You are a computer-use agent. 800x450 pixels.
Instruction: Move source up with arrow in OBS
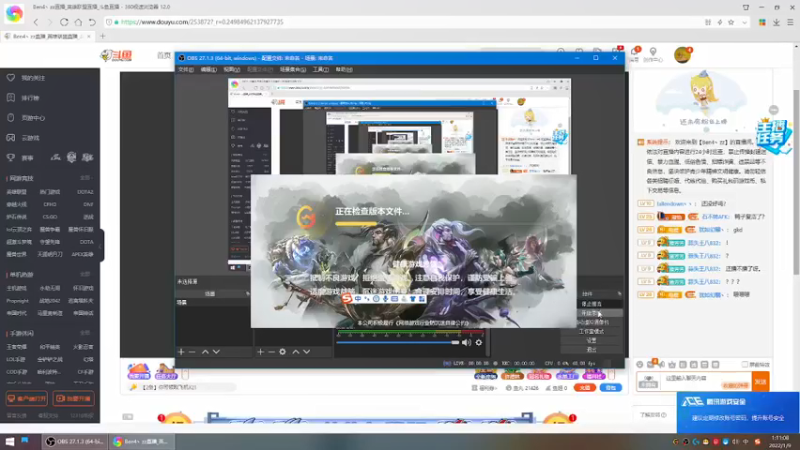[x=295, y=352]
